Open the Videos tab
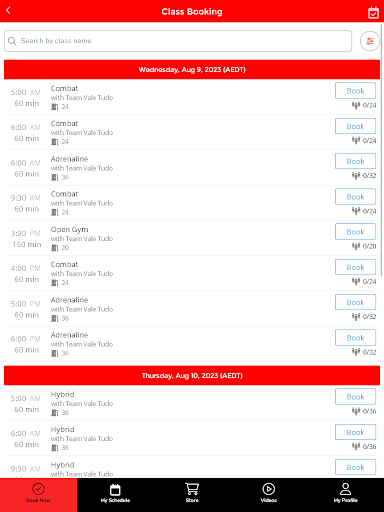This screenshot has width=384, height=512. 269,493
